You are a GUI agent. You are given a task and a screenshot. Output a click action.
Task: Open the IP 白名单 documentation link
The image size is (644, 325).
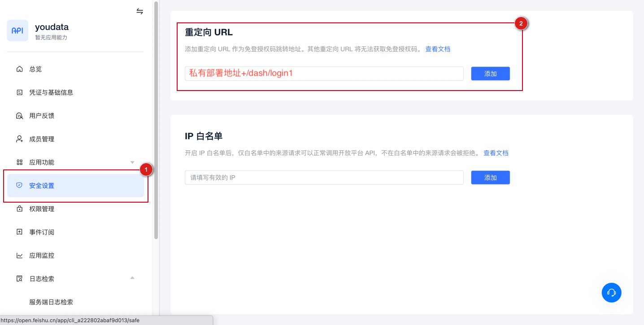pyautogui.click(x=496, y=153)
